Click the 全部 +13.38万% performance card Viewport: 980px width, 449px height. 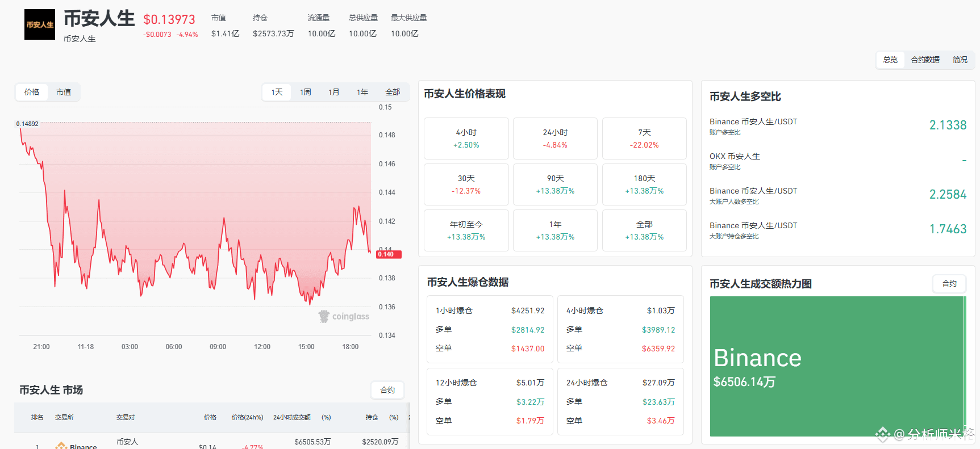click(x=644, y=230)
